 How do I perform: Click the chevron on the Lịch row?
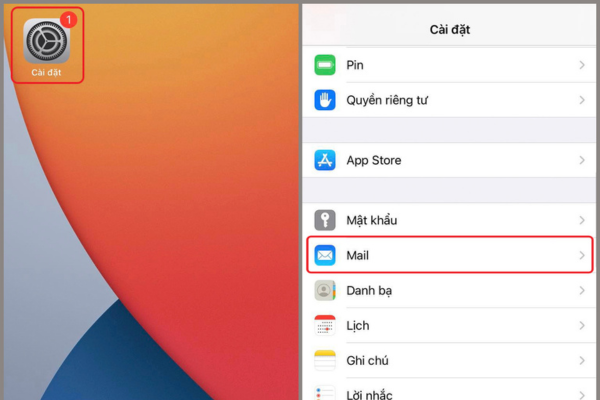coord(582,326)
